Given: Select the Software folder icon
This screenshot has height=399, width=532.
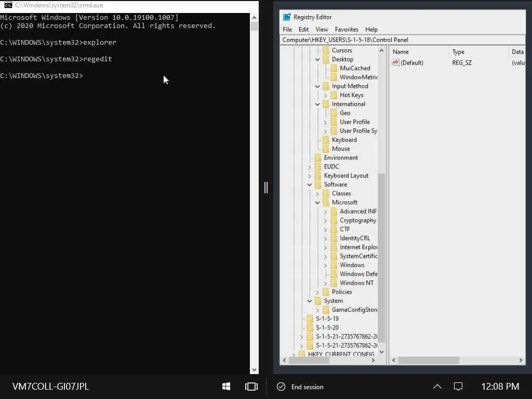Looking at the screenshot, I should point(318,184).
